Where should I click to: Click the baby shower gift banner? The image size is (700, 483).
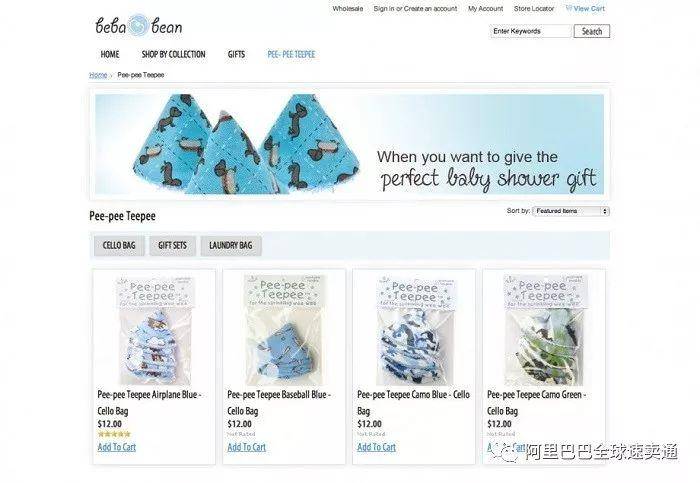349,144
